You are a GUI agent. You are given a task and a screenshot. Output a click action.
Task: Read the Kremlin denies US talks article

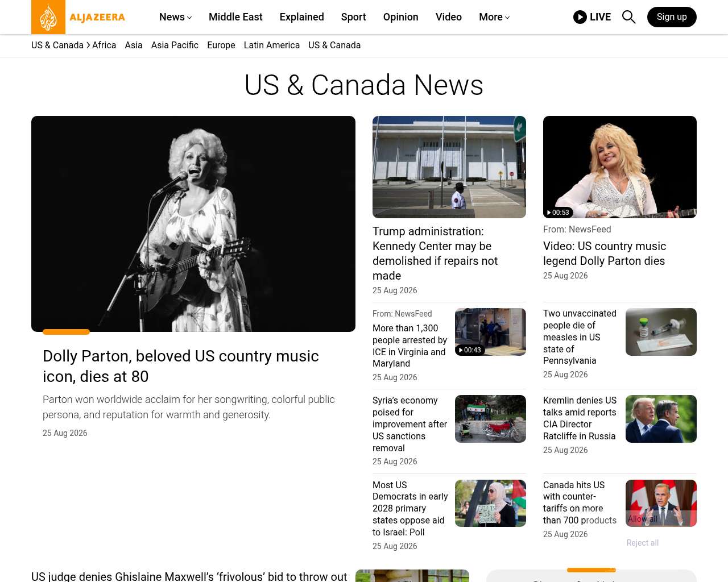point(580,418)
